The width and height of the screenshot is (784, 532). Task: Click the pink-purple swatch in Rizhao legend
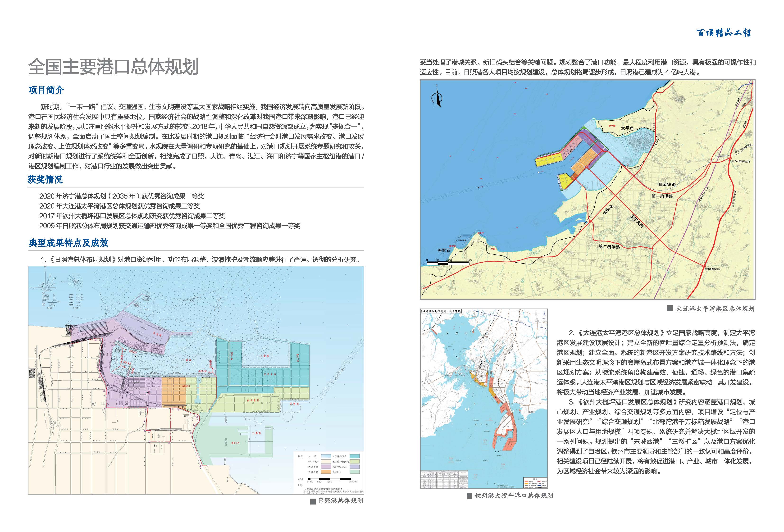tap(326, 467)
